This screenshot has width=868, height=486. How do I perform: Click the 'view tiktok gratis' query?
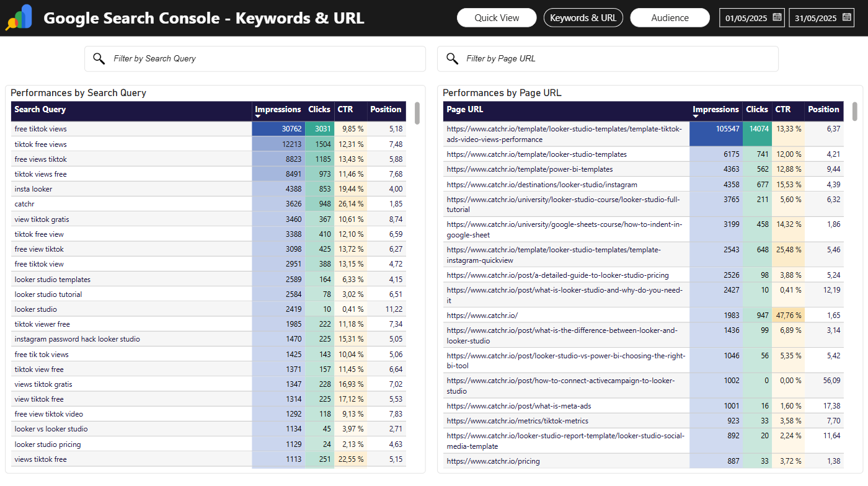pyautogui.click(x=42, y=219)
